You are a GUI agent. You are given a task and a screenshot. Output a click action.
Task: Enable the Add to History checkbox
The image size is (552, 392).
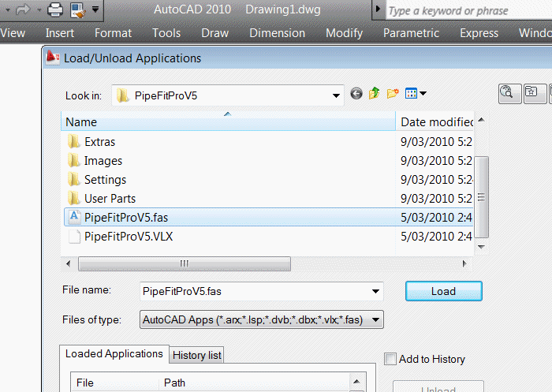390,359
